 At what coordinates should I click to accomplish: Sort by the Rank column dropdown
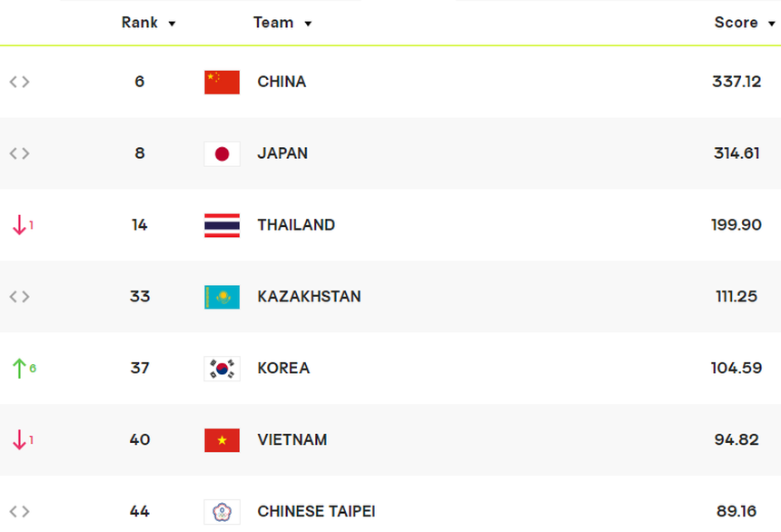(x=149, y=23)
